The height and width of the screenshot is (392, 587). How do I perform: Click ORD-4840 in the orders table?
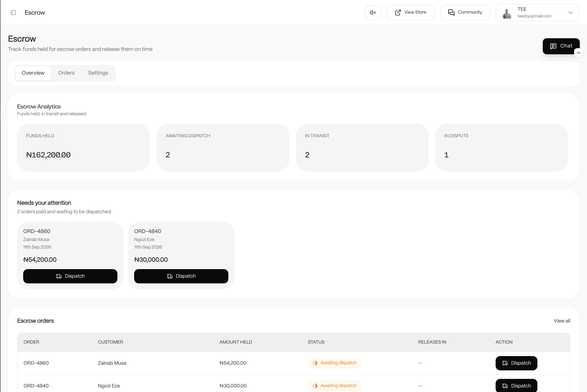click(36, 386)
